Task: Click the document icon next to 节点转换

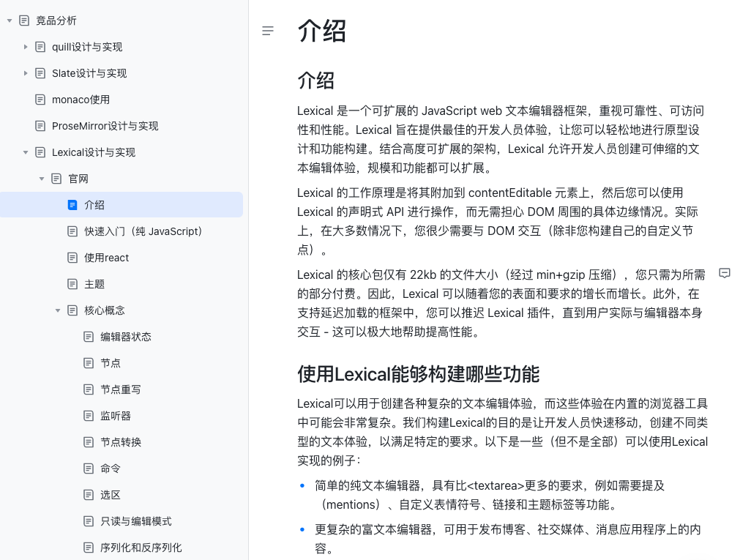Action: tap(89, 442)
